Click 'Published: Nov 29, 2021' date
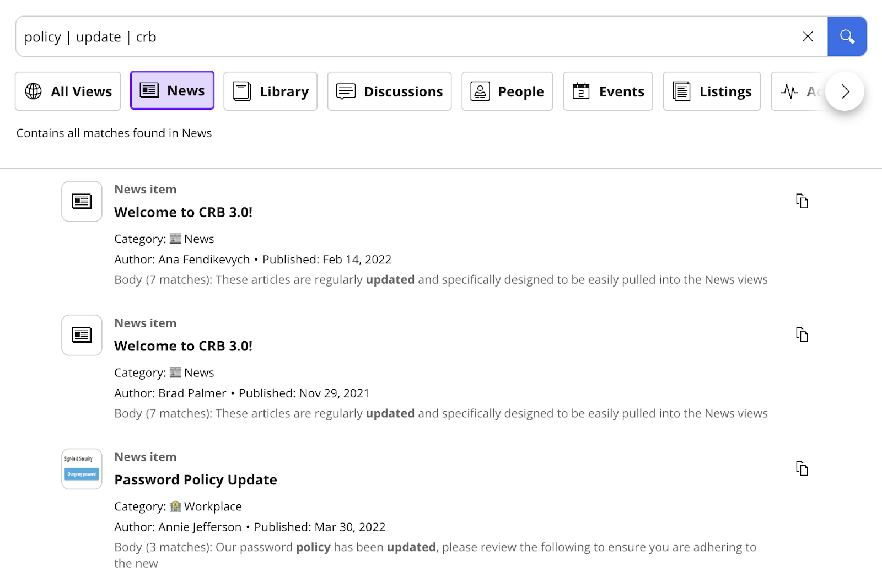Image resolution: width=882 pixels, height=588 pixels. pyautogui.click(x=304, y=393)
